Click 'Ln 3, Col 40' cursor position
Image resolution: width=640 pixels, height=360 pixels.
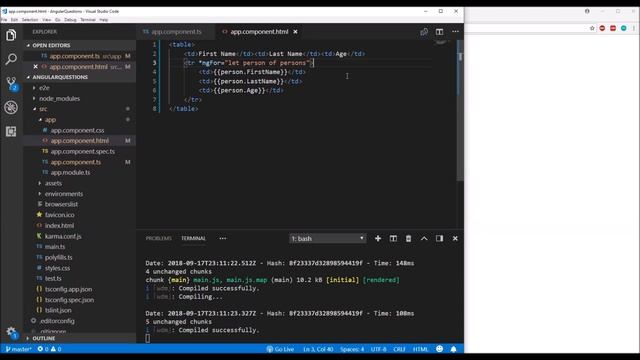[318, 349]
